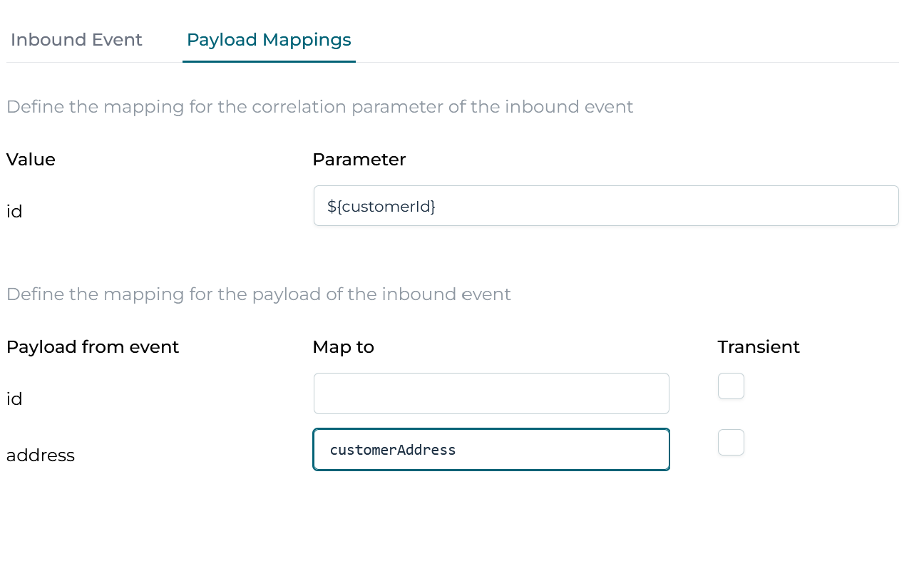This screenshot has height=561, width=924.
Task: Click the Payload from event header
Action: 93,347
